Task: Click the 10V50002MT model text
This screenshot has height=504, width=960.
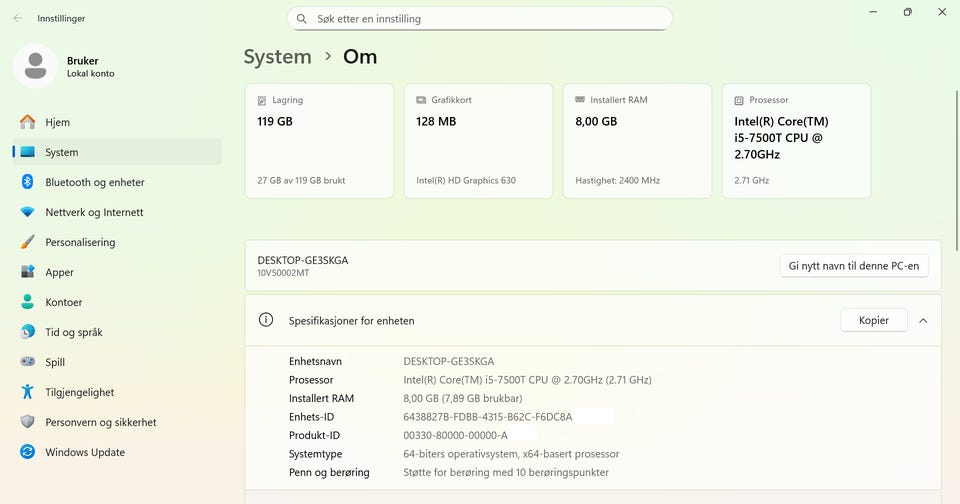Action: coord(283,273)
